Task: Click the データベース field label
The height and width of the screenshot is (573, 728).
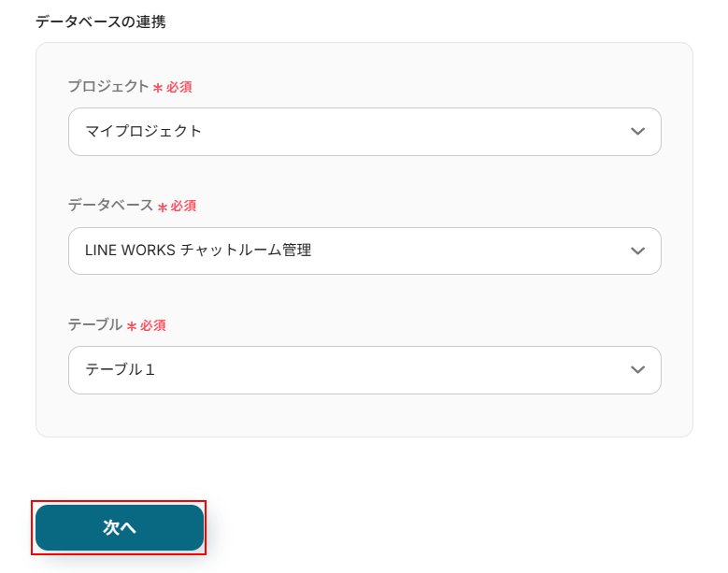Action: click(110, 206)
